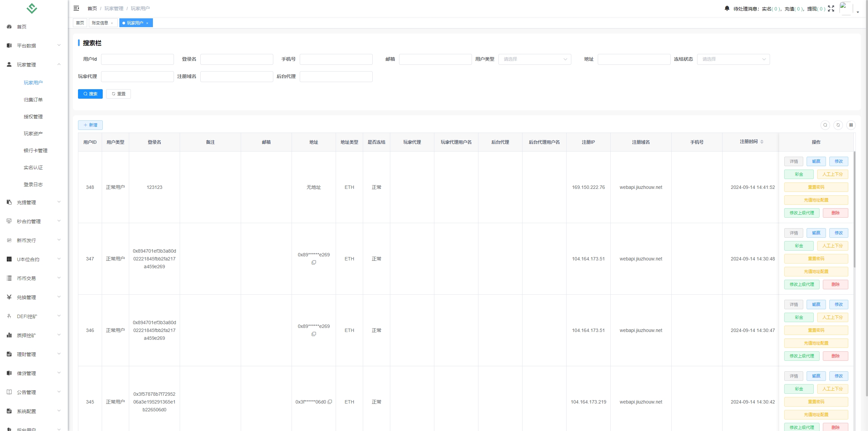Close the 账变信息 tab

(x=112, y=23)
